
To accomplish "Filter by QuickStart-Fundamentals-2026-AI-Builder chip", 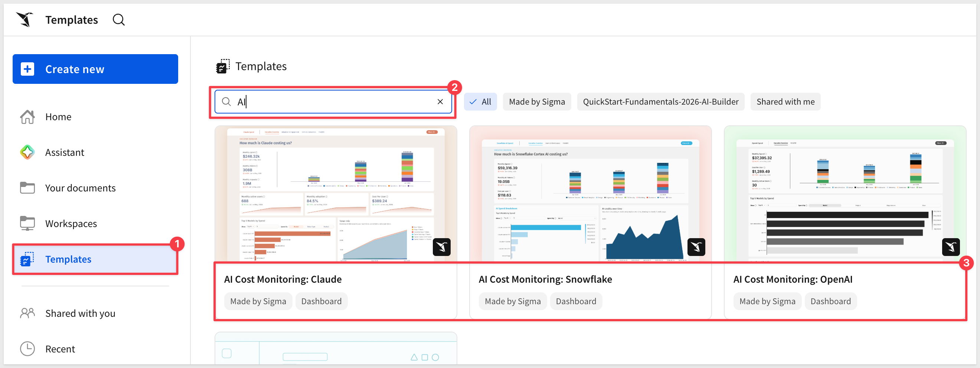I will [x=660, y=102].
